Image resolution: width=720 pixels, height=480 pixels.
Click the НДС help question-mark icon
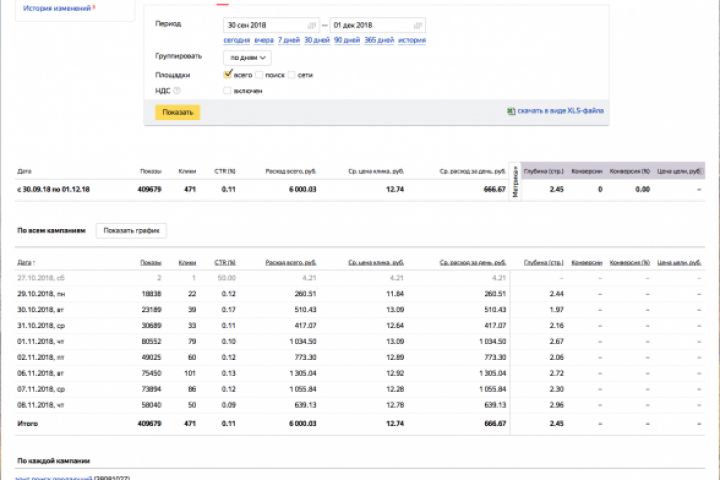tap(177, 91)
